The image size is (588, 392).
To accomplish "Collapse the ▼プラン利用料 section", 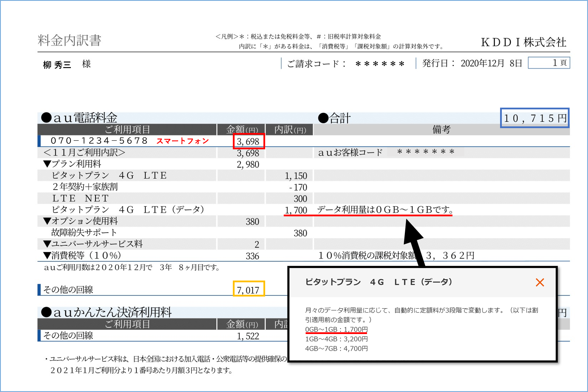I will pos(72,164).
